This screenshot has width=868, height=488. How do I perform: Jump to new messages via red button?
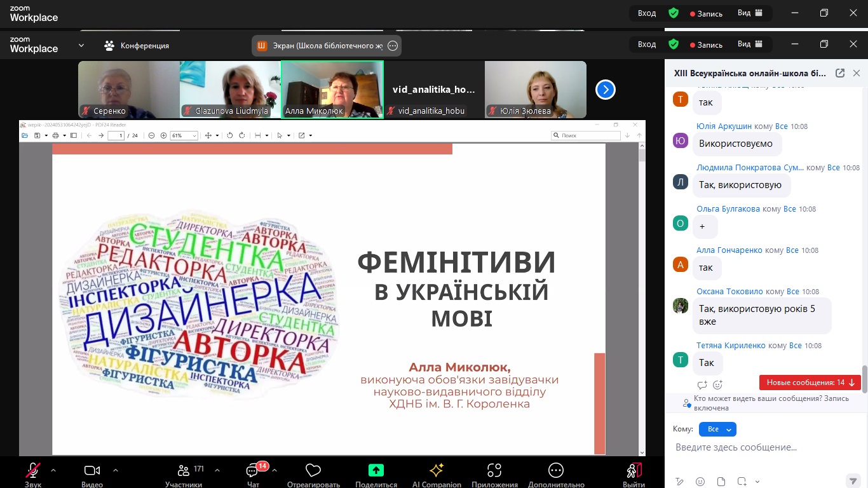click(x=810, y=383)
